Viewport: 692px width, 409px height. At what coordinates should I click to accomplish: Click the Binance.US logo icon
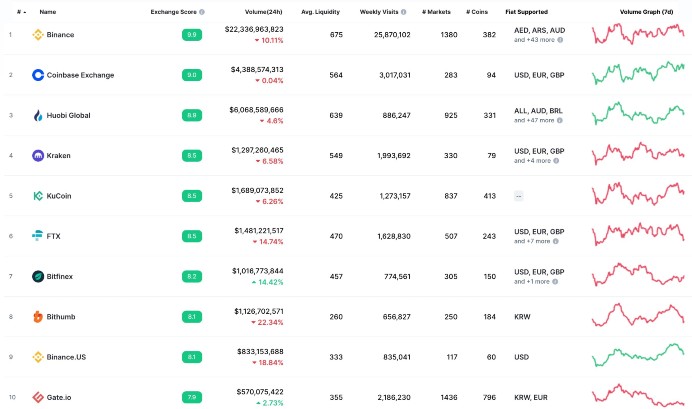(x=38, y=357)
